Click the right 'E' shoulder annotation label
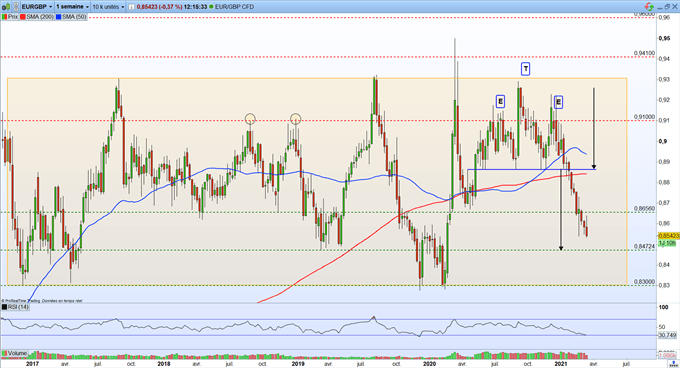Screen dimensions: 680x368 click(558, 102)
